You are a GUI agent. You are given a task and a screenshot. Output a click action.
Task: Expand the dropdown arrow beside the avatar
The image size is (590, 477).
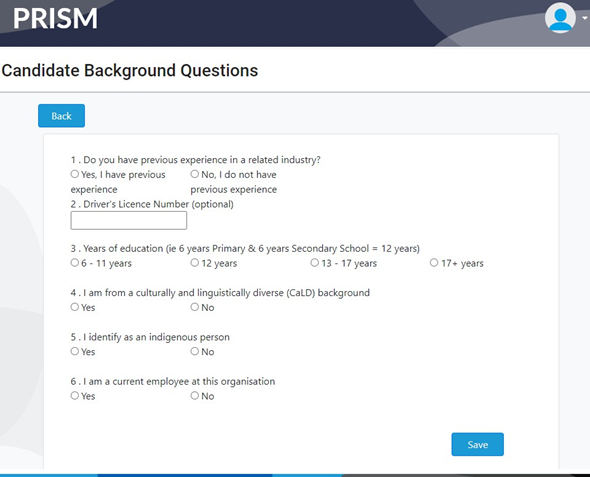pos(585,18)
